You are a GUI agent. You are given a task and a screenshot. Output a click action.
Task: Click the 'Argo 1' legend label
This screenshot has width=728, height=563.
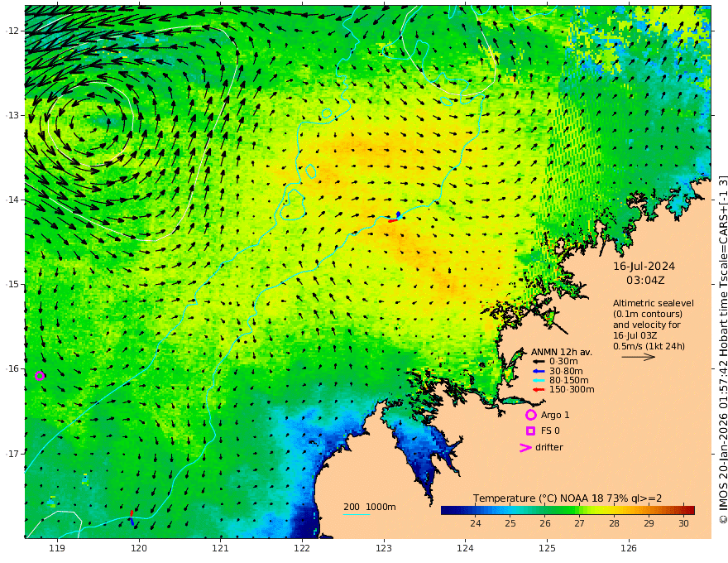[555, 416]
